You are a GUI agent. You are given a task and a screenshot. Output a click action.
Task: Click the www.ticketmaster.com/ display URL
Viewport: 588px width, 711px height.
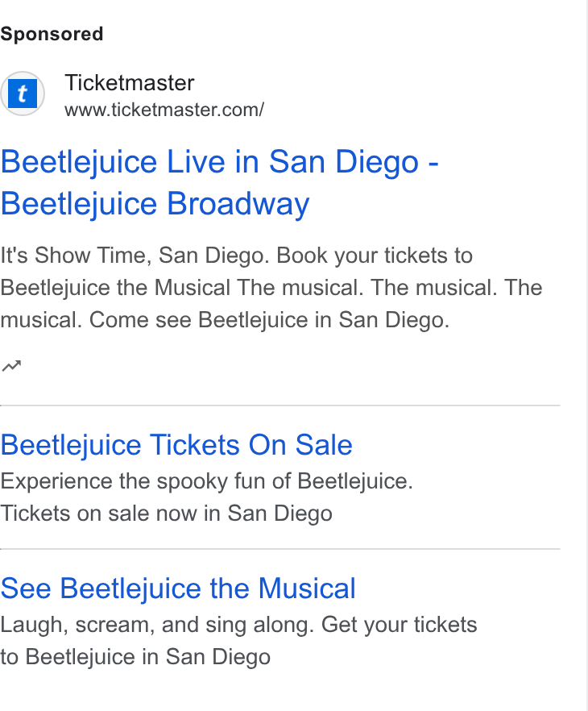click(164, 110)
